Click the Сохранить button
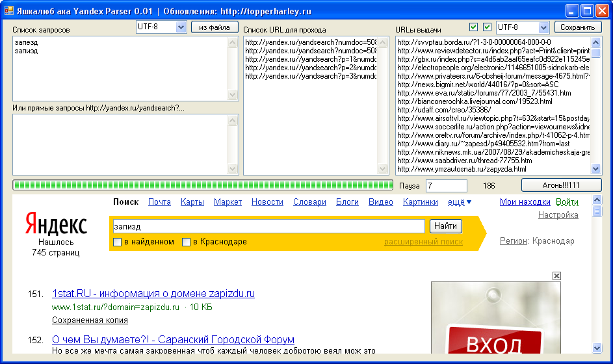 pyautogui.click(x=578, y=27)
